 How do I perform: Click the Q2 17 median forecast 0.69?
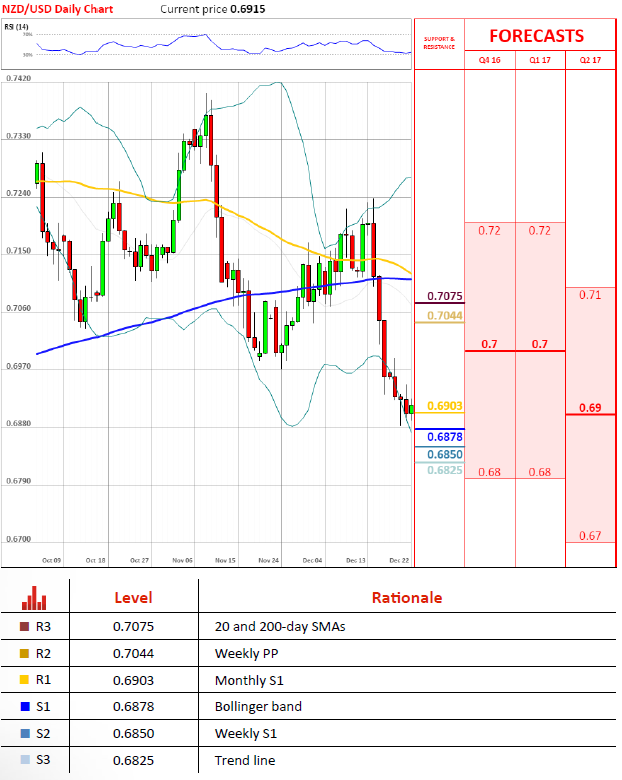[590, 408]
